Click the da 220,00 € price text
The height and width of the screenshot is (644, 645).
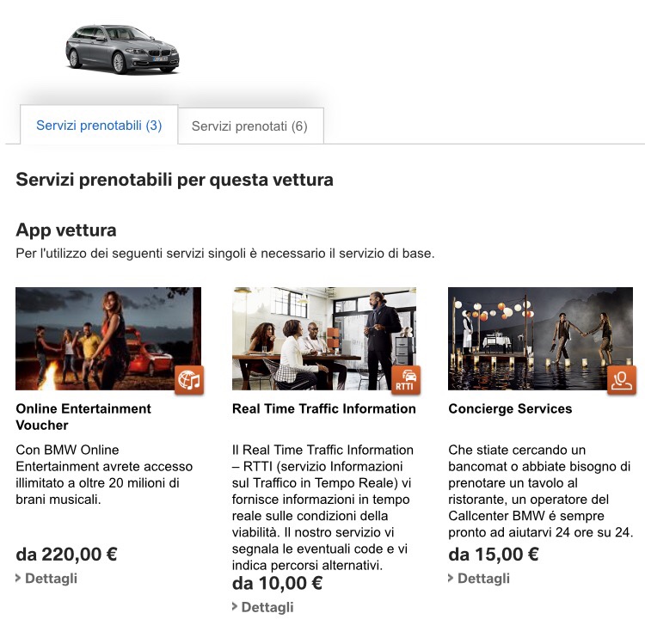click(x=66, y=555)
